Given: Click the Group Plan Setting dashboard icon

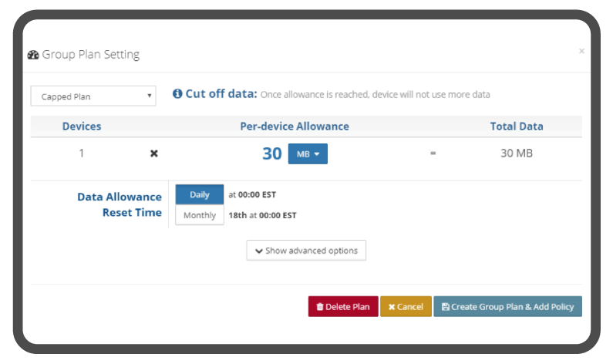Looking at the screenshot, I should (33, 55).
